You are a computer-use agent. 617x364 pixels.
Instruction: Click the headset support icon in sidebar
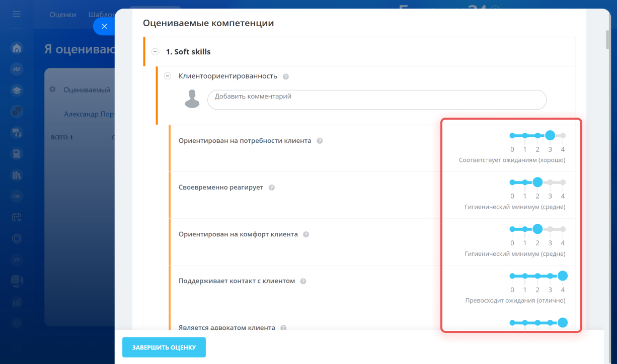coord(17,133)
